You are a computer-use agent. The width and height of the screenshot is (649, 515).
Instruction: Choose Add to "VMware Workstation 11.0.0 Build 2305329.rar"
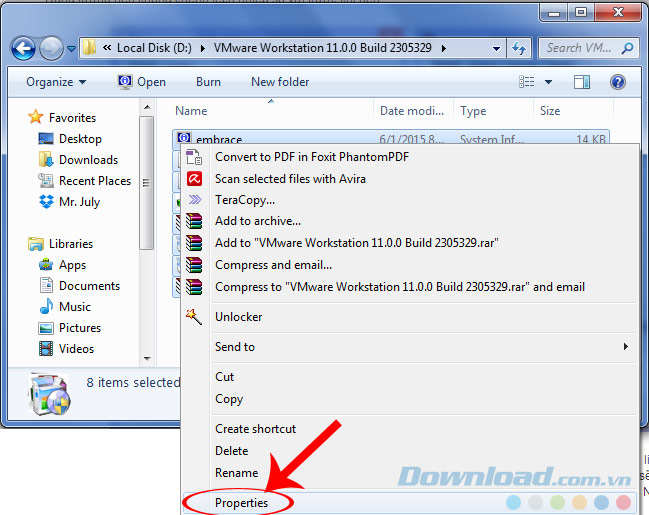coord(410,243)
